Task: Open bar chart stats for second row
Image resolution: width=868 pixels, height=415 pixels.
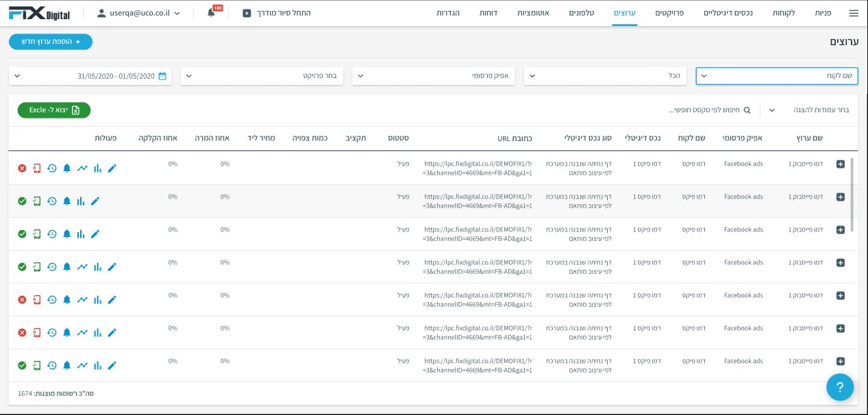Action: pyautogui.click(x=81, y=201)
